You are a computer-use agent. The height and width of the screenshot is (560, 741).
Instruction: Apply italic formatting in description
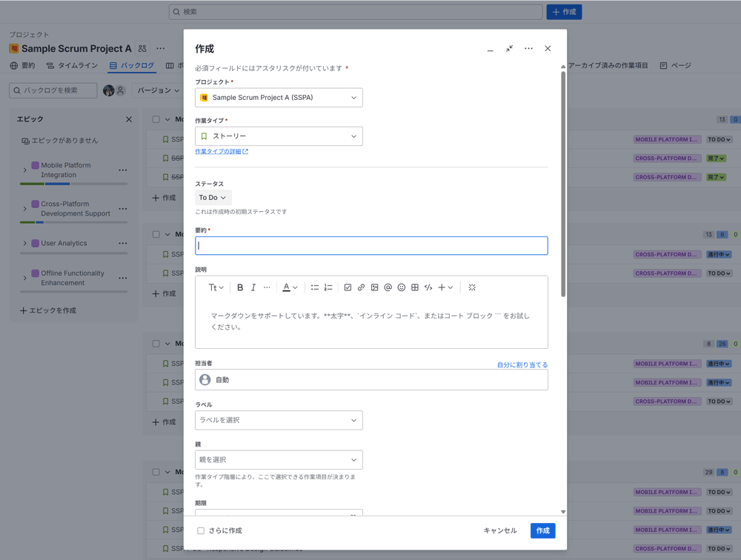[253, 287]
